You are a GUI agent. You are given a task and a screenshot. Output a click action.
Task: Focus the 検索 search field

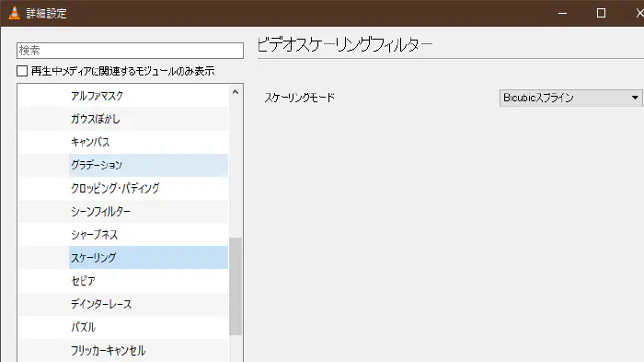(131, 51)
